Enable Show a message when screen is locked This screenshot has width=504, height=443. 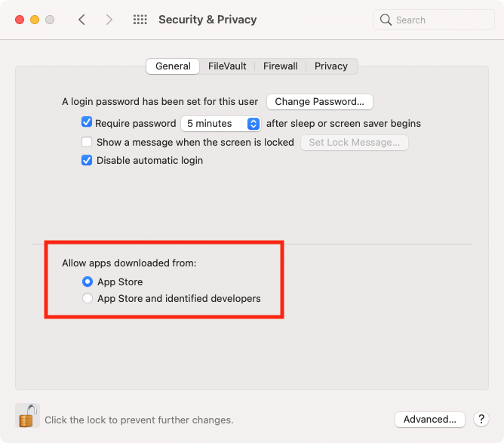pos(87,142)
